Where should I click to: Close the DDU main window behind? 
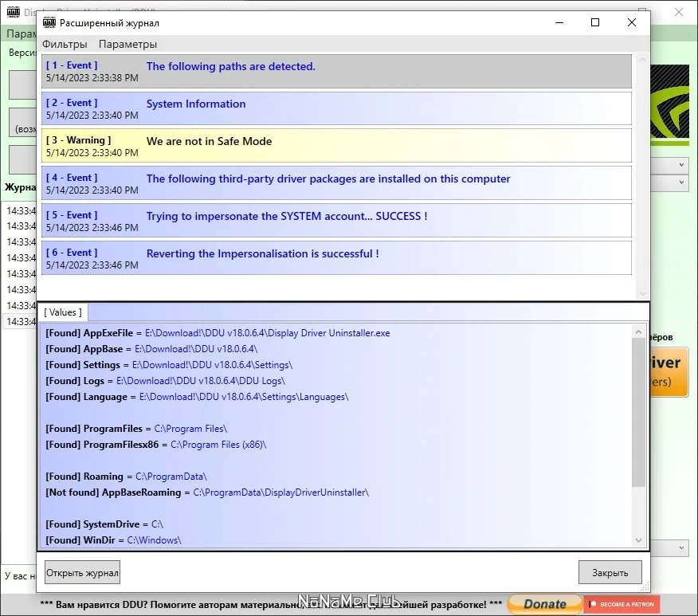coord(679,12)
